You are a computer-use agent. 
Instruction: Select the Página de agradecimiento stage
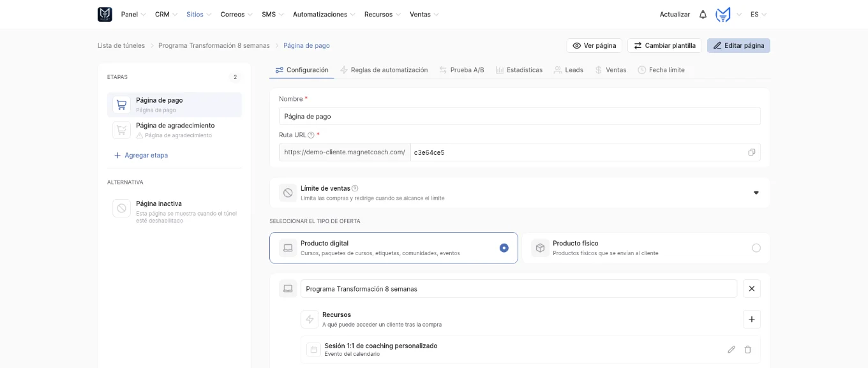point(174,130)
